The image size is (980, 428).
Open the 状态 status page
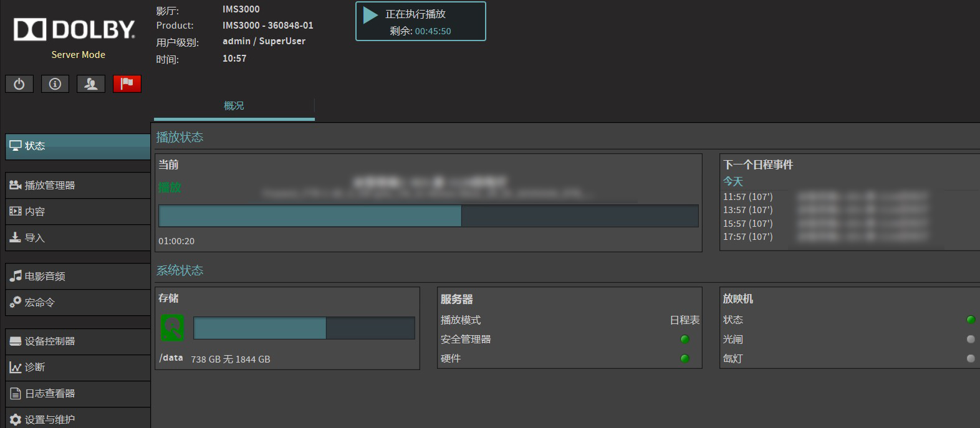tap(77, 146)
